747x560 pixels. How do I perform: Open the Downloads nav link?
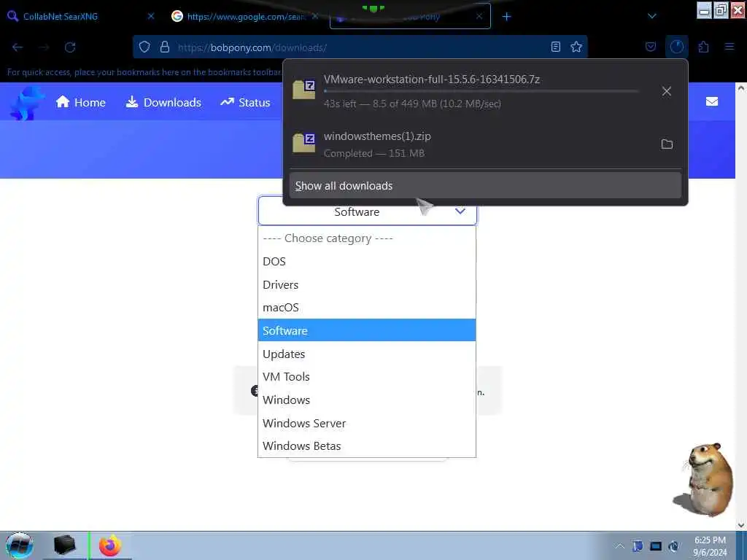[163, 102]
